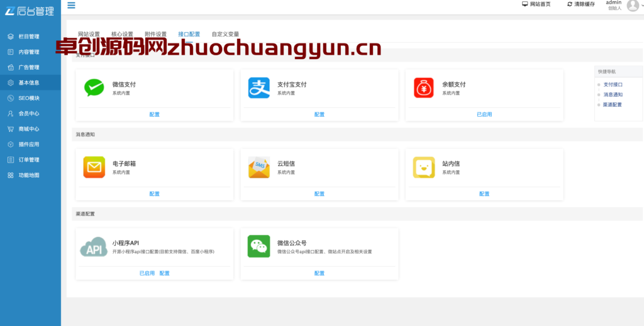This screenshot has height=326, width=644.
Task: Click the 云短信 SMS icon
Action: click(258, 167)
